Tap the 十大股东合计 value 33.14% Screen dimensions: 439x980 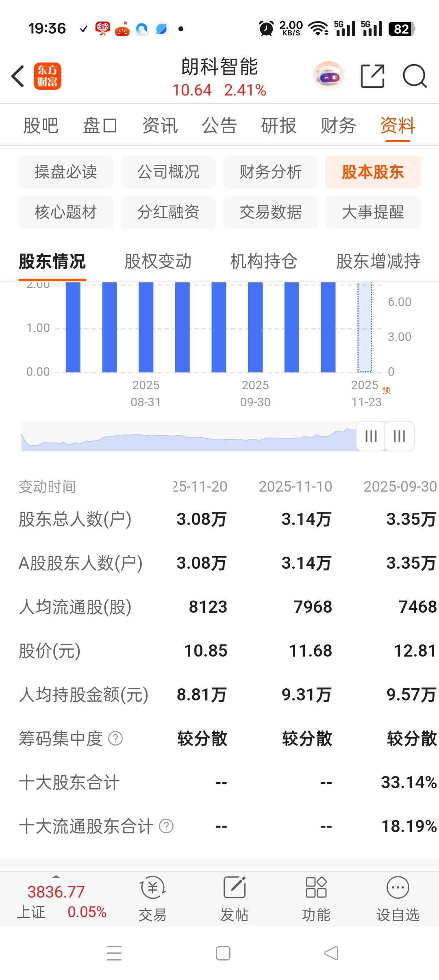[x=409, y=782]
